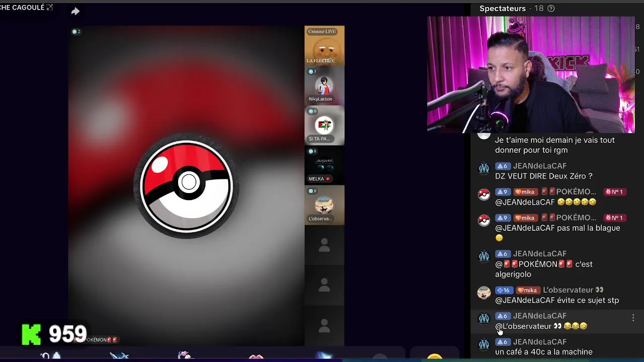The image size is (644, 362).
Task: Click the share arrow icon at top
Action: [x=75, y=11]
